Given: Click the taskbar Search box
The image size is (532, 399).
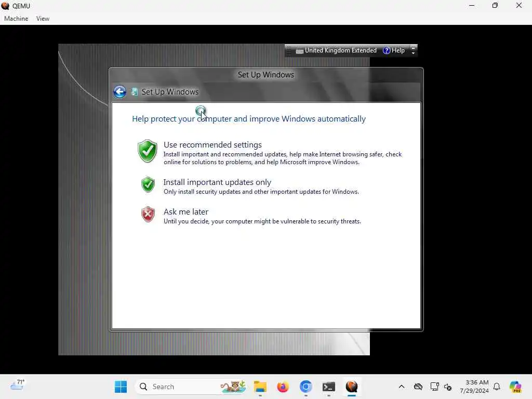Looking at the screenshot, I should pos(191,387).
